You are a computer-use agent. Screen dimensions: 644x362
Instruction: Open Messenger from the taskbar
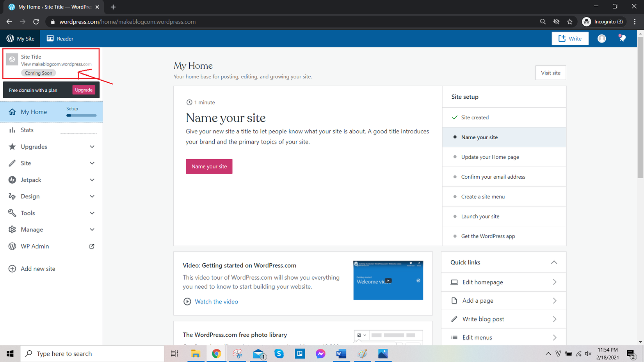[x=320, y=354]
